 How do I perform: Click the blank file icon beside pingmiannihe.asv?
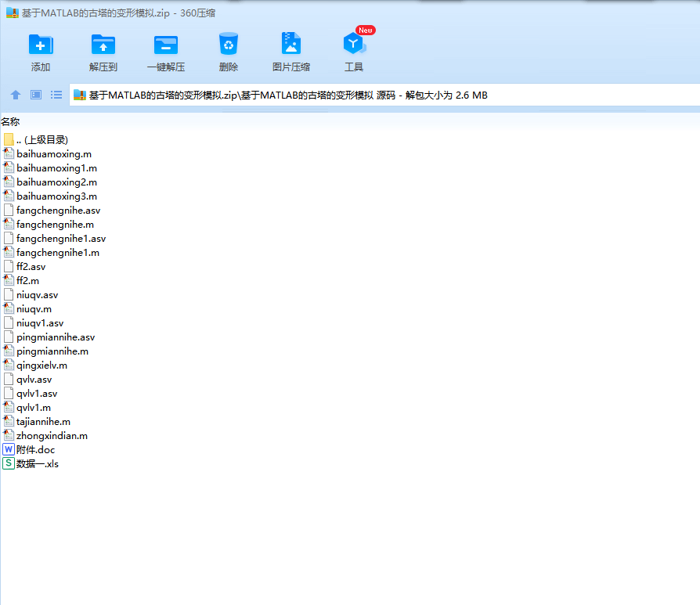(x=9, y=337)
